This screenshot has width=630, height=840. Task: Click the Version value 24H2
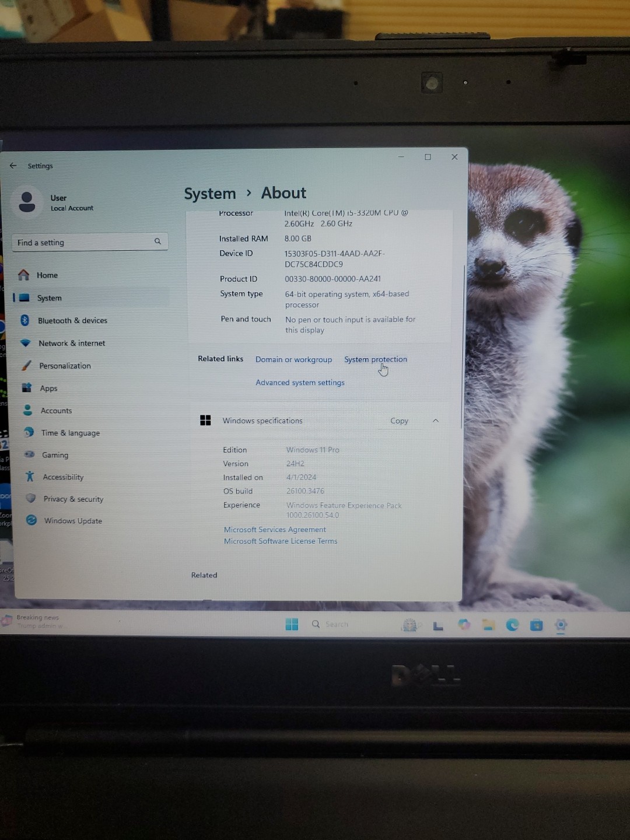pos(295,464)
